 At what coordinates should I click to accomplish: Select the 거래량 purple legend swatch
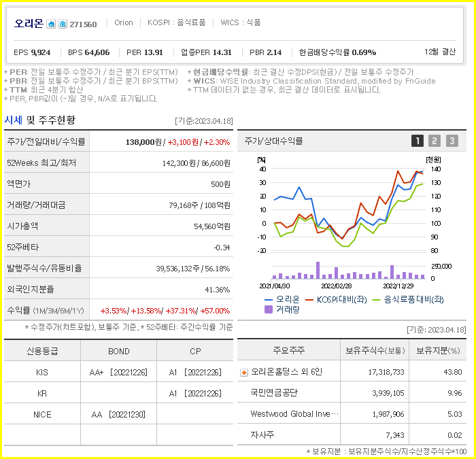click(269, 309)
